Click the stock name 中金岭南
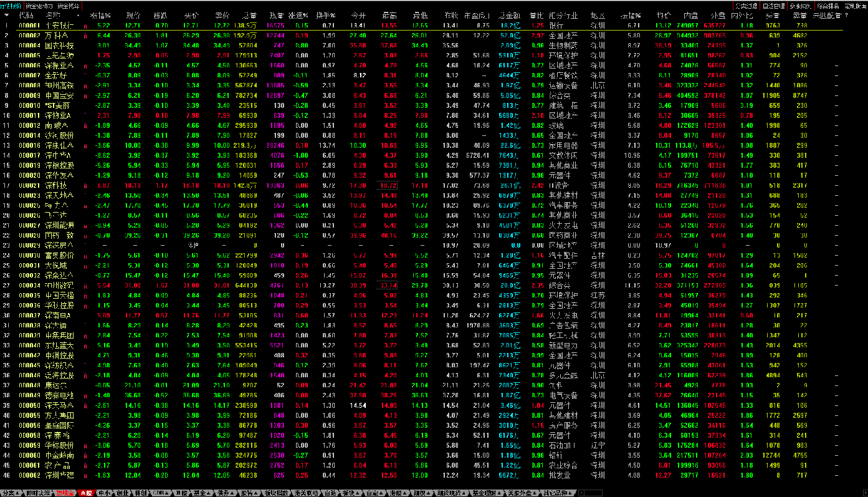Viewport: 868px width, 497px height. point(60,455)
